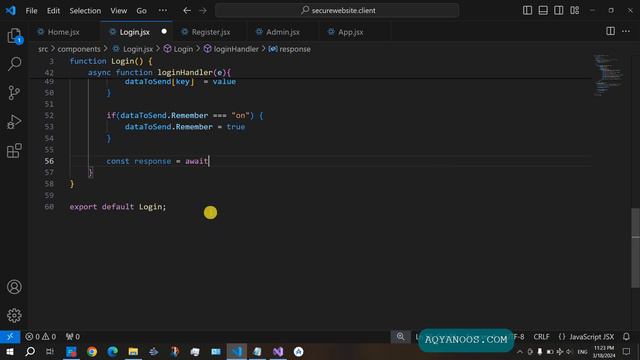Open the Edit menu

53,11
